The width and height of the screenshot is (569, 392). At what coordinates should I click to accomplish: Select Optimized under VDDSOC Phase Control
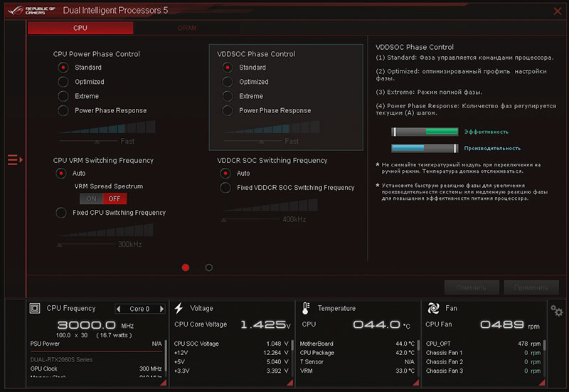[228, 82]
